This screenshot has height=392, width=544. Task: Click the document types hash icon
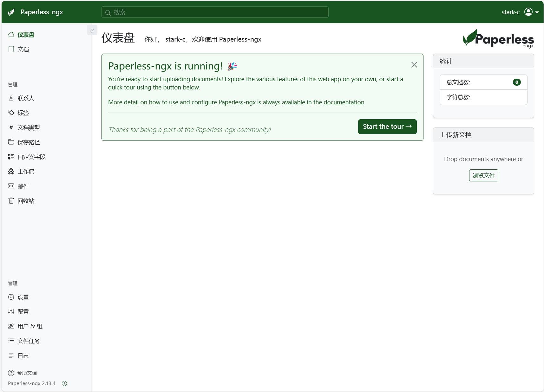tap(11, 127)
